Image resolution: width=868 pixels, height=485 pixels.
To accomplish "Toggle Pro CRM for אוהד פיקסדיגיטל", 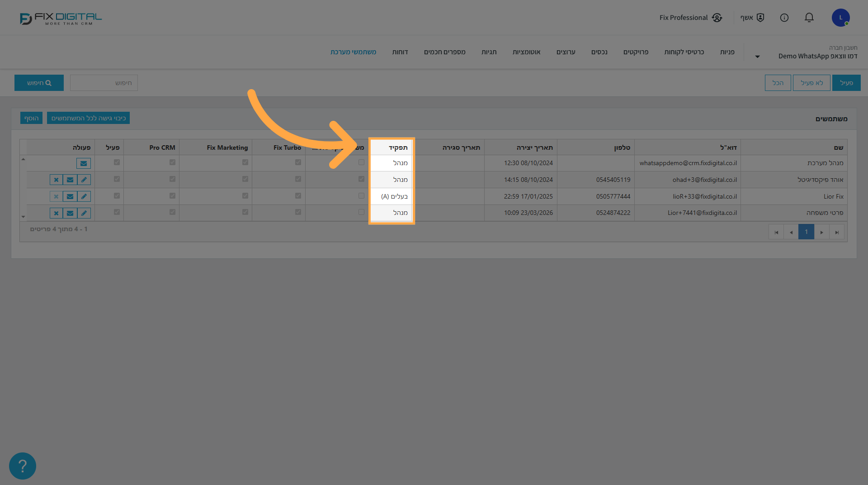I will coord(172,179).
